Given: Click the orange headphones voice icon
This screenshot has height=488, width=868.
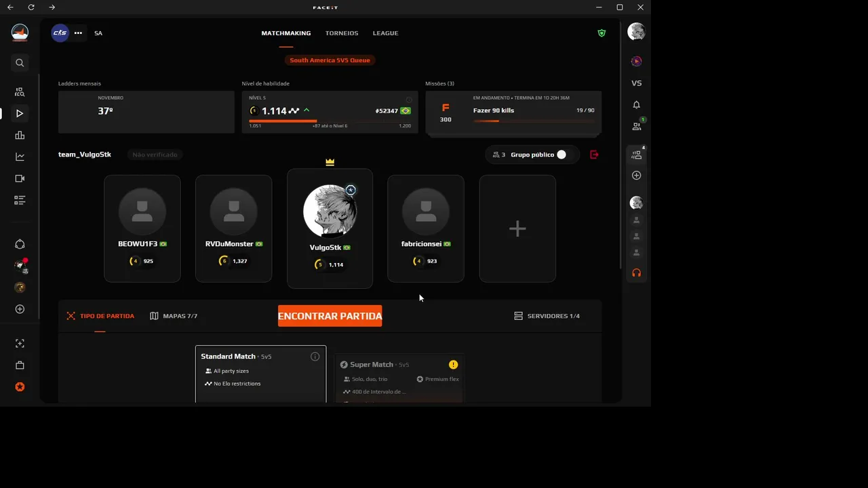Looking at the screenshot, I should click(636, 273).
